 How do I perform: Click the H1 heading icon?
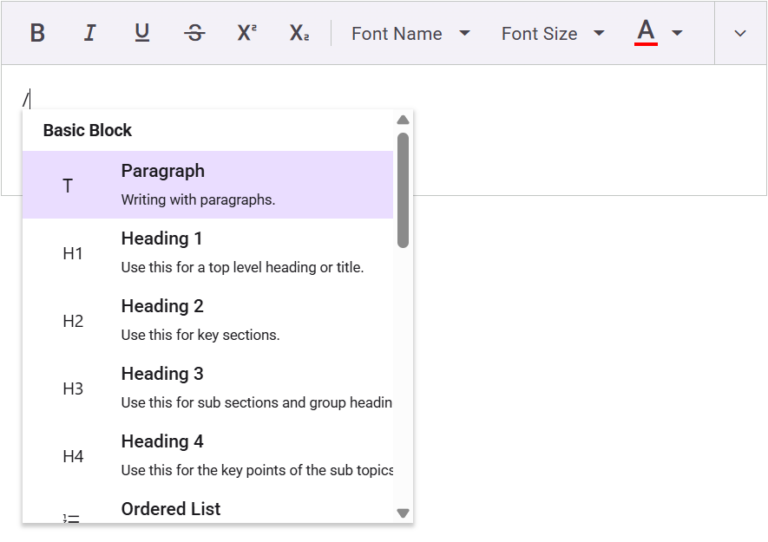[x=72, y=254]
